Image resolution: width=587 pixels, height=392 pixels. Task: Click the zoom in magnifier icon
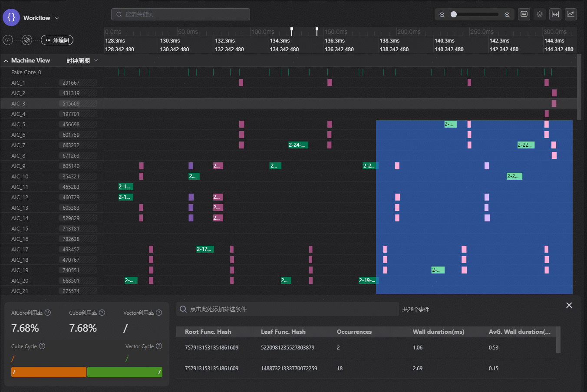coord(507,15)
